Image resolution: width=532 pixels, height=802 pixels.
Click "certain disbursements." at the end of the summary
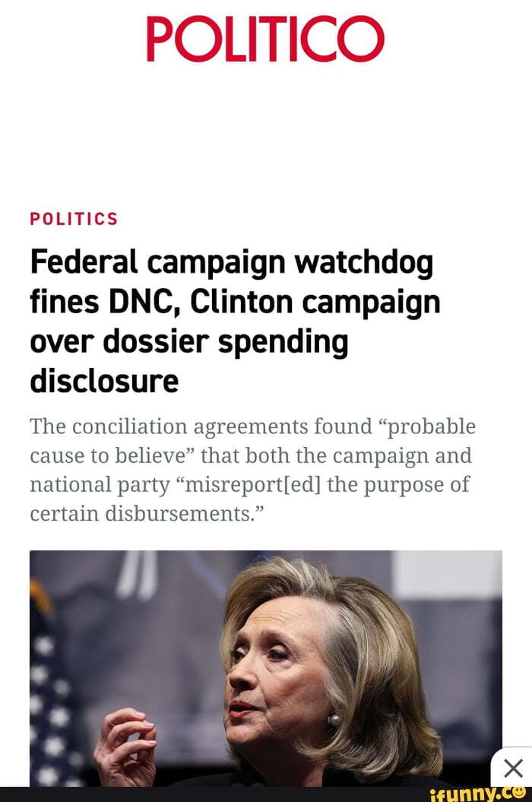click(x=147, y=513)
